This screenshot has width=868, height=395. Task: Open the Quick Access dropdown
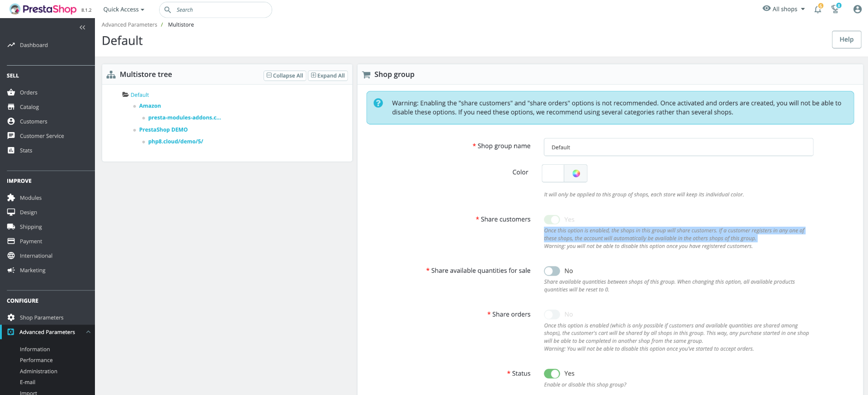(123, 10)
